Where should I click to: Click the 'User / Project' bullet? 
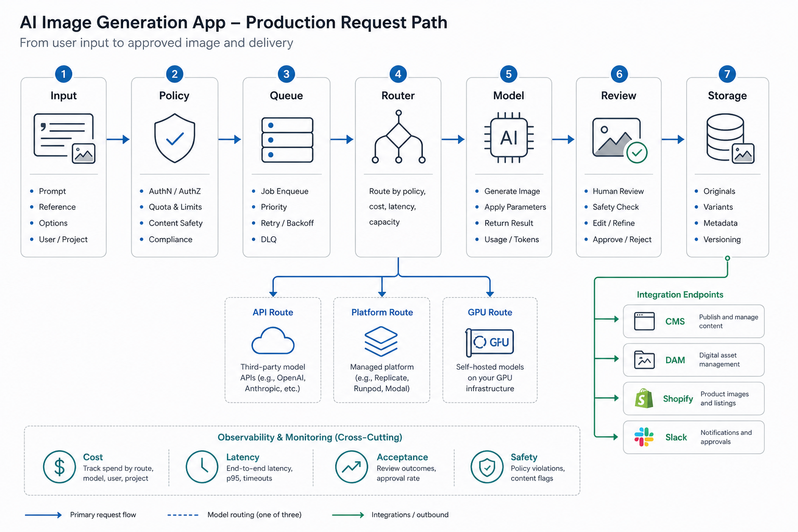tap(63, 240)
